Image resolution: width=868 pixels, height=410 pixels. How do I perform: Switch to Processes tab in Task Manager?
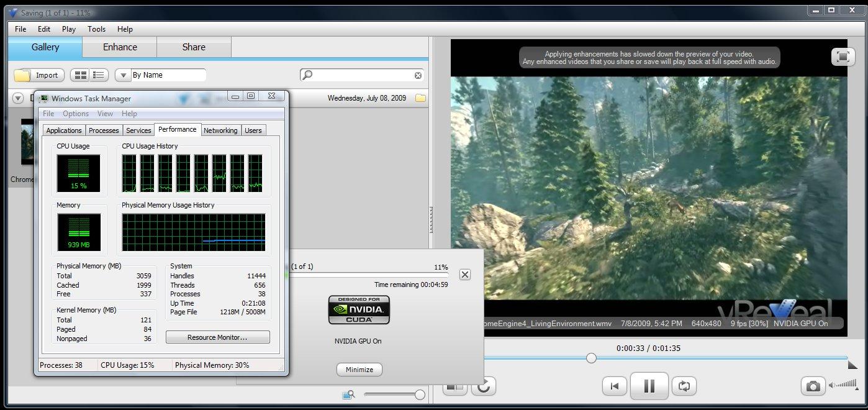pos(104,130)
